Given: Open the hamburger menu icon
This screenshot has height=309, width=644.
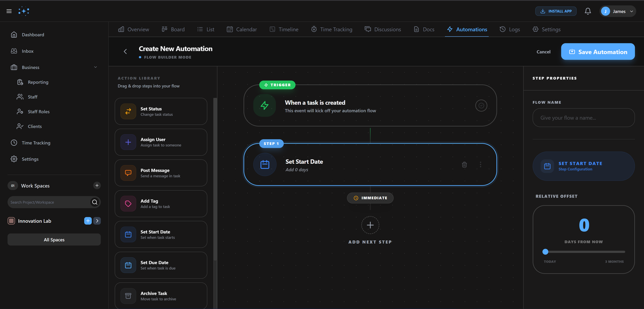Looking at the screenshot, I should click(x=9, y=11).
